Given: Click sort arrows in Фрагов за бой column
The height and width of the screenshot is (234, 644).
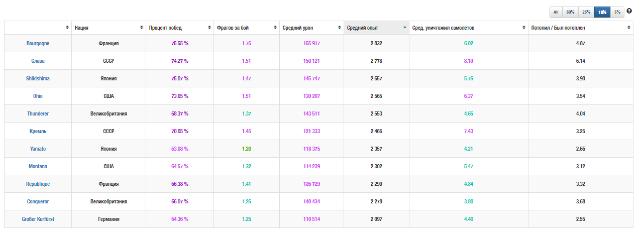Looking at the screenshot, I should [x=275, y=28].
